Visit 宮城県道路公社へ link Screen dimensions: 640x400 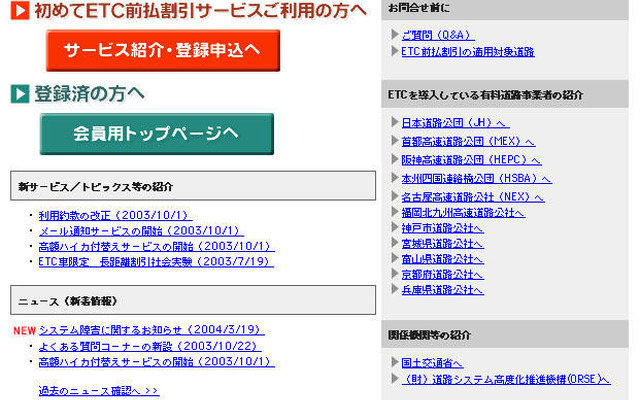442,243
